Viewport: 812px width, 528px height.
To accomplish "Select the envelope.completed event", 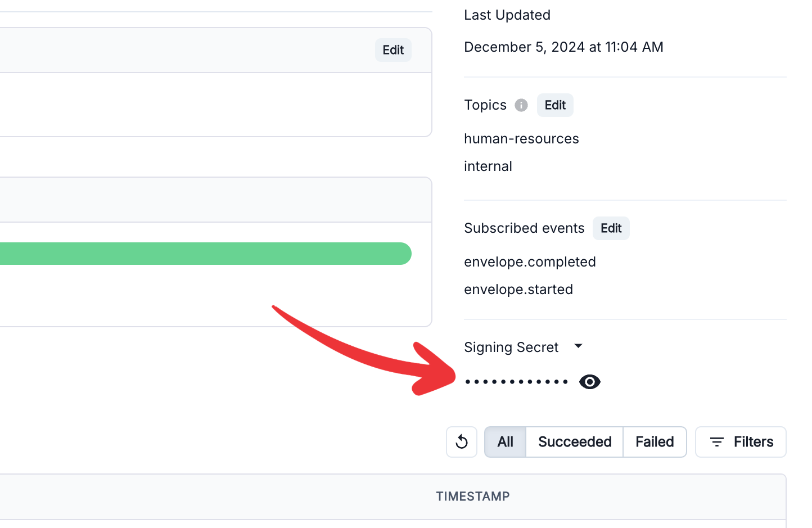I will tap(530, 261).
